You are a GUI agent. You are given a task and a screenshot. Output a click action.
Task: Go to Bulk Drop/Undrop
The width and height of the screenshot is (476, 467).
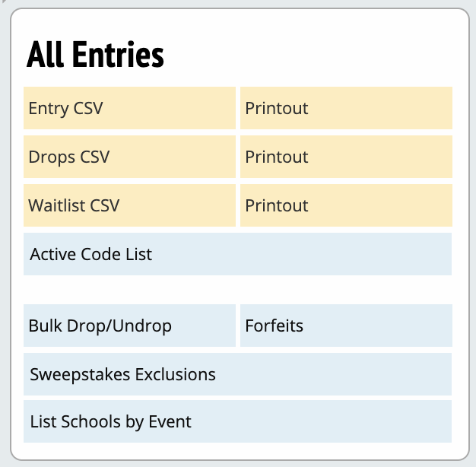click(129, 326)
